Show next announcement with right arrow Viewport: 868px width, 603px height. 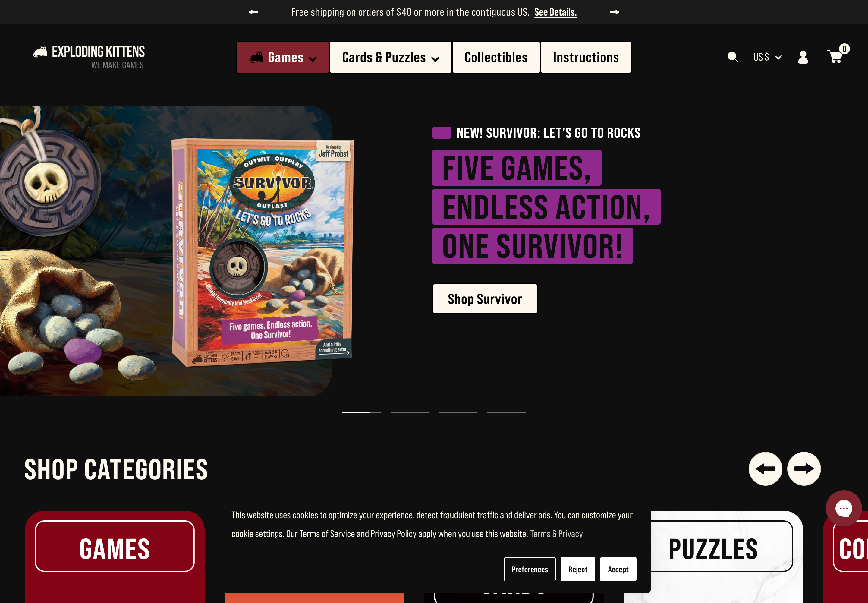click(615, 12)
